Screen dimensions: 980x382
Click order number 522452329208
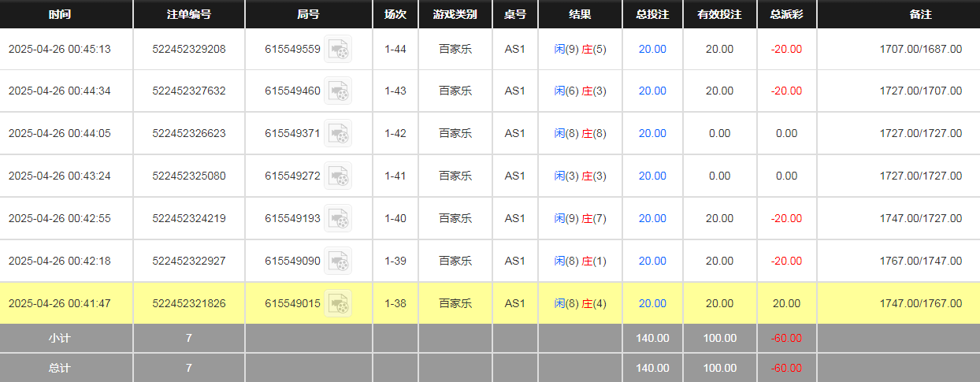189,49
